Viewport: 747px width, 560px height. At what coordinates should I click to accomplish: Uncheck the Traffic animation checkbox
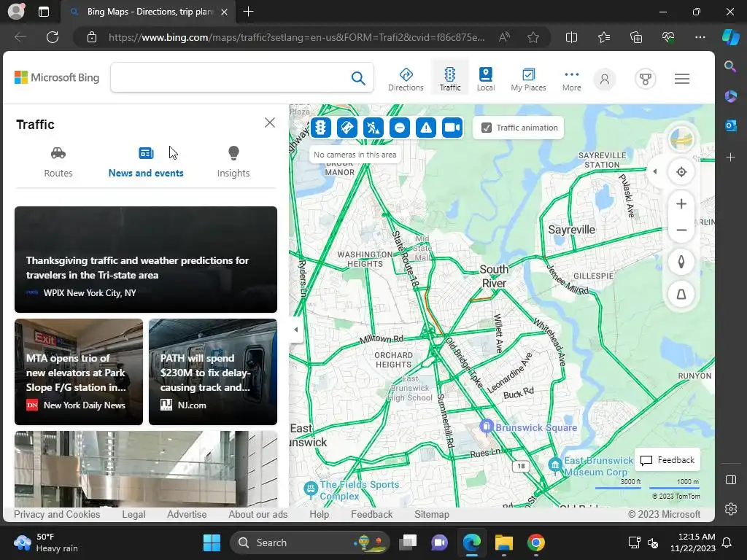click(x=487, y=128)
